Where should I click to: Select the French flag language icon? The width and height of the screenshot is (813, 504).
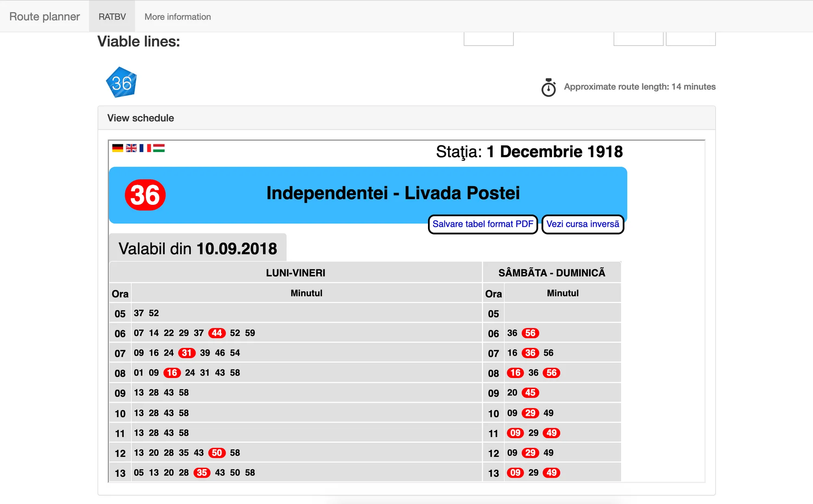pos(145,148)
